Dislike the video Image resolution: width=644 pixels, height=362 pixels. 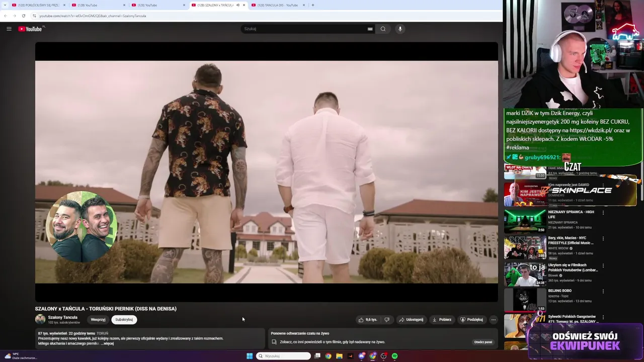(x=387, y=320)
